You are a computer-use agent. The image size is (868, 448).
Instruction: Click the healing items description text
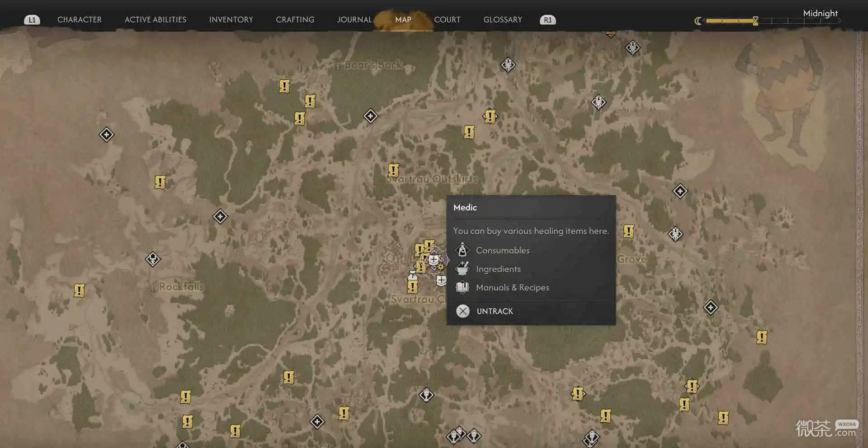pyautogui.click(x=531, y=231)
